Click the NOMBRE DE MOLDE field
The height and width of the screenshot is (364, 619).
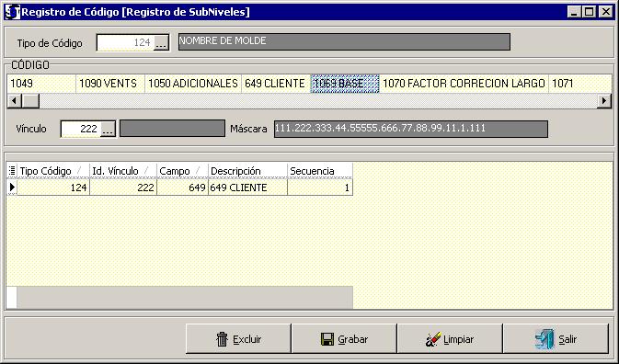click(344, 41)
